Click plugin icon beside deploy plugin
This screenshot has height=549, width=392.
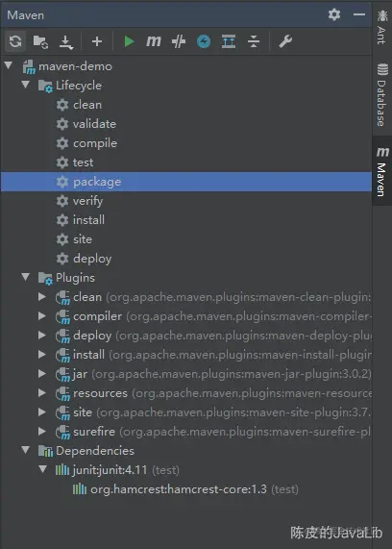click(x=63, y=337)
